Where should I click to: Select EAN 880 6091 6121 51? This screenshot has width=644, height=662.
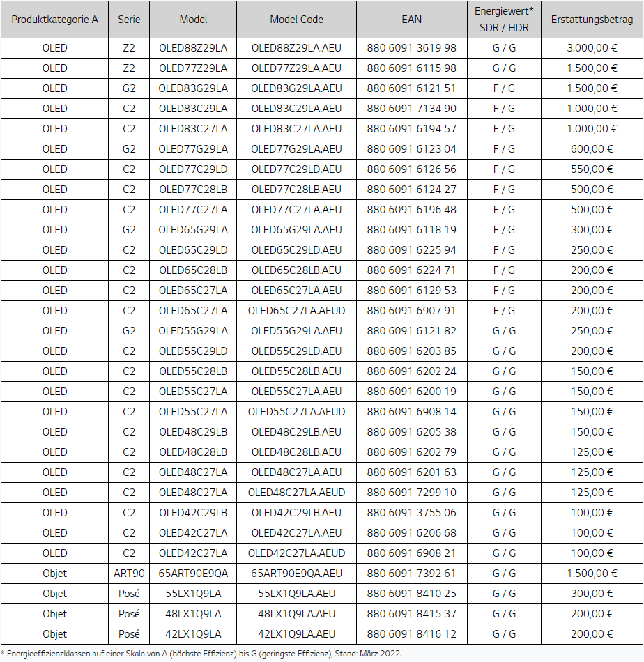(411, 88)
